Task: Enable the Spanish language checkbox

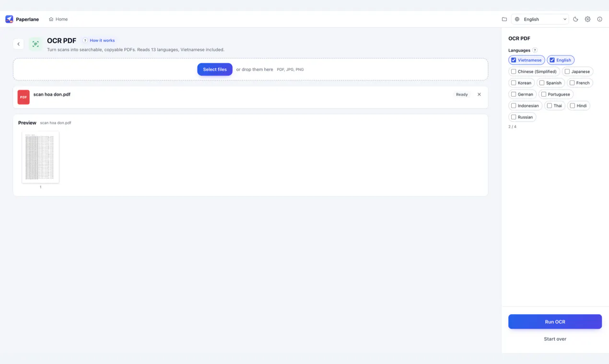Action: tap(542, 83)
